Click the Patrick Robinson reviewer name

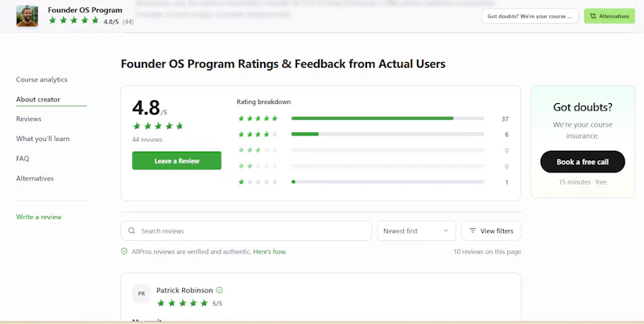click(x=185, y=290)
